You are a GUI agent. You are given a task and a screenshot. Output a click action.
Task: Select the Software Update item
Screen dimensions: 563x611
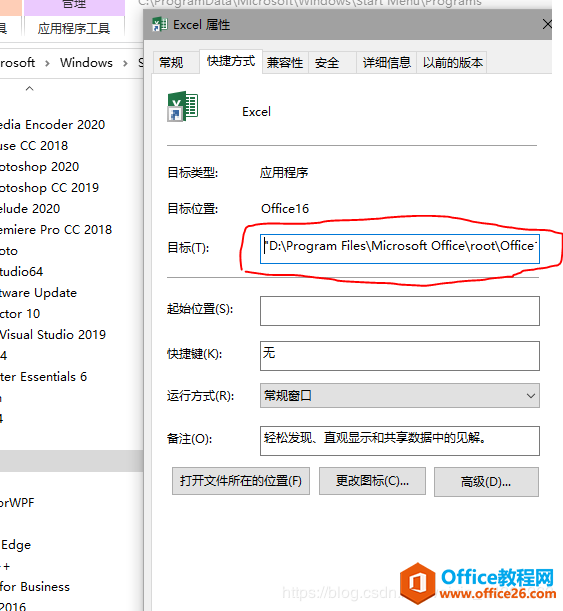click(x=39, y=293)
